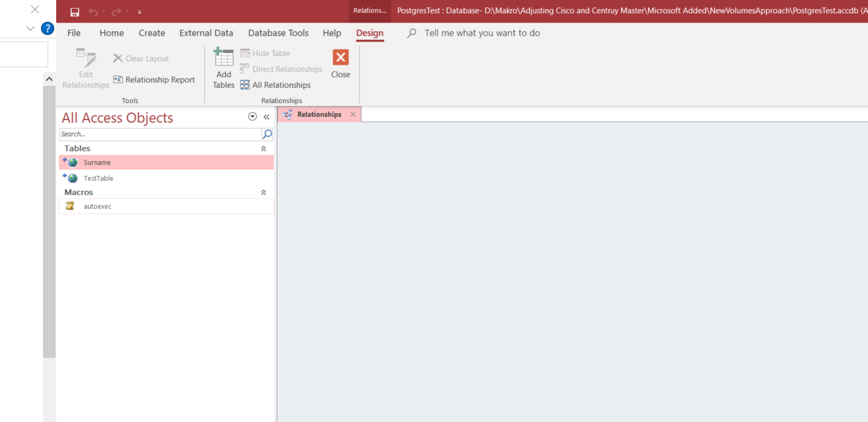Screen dimensions: 868x422
Task: Click the Tell me what you want to do box
Action: pyautogui.click(x=482, y=33)
